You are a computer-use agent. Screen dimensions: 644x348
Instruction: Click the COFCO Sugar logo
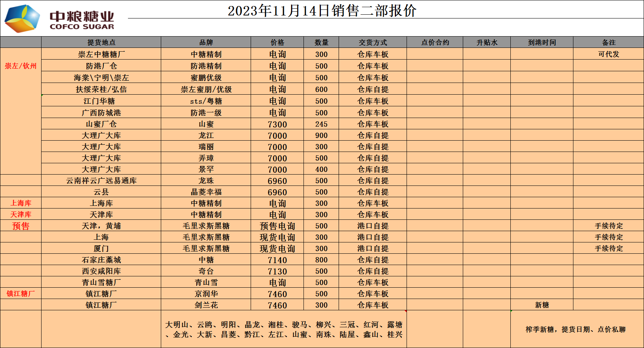click(x=59, y=18)
